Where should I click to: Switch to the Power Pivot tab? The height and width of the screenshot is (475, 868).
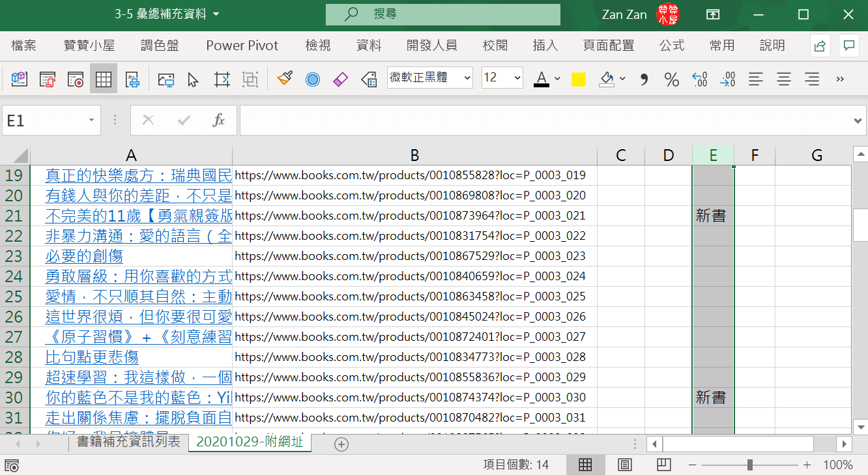point(242,46)
